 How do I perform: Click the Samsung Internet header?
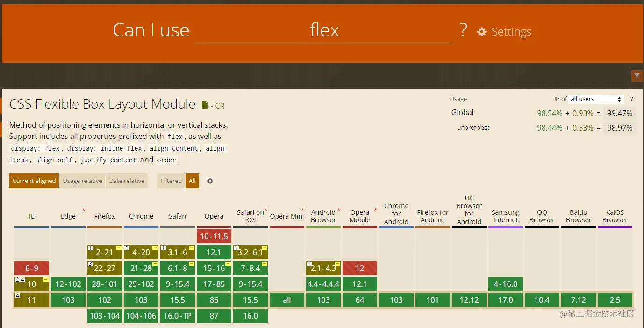pos(506,216)
